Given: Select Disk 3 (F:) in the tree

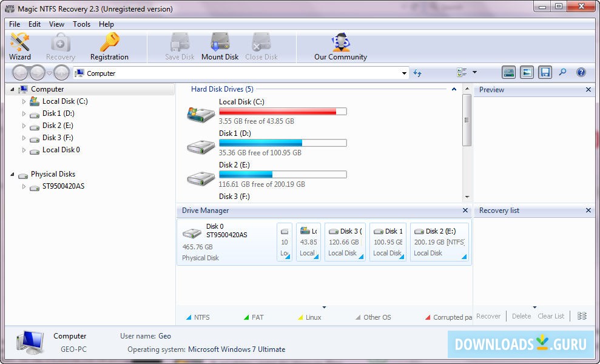Looking at the screenshot, I should point(58,138).
